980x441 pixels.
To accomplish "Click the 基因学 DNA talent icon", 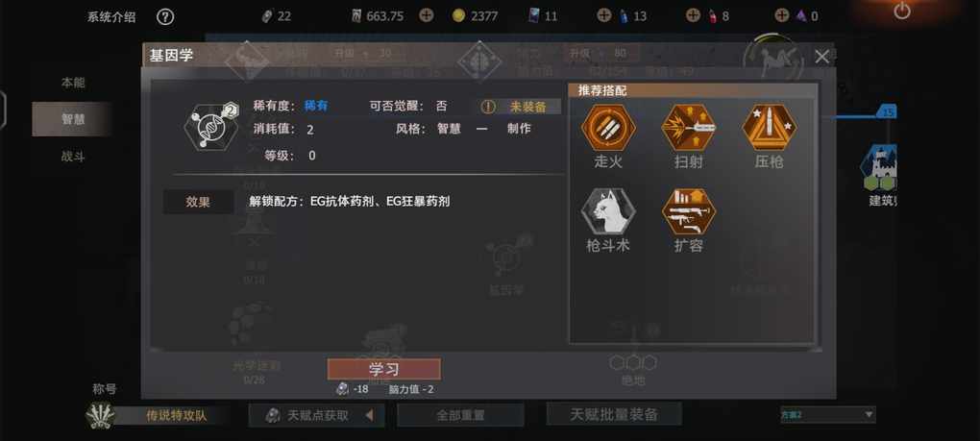I will (x=211, y=126).
